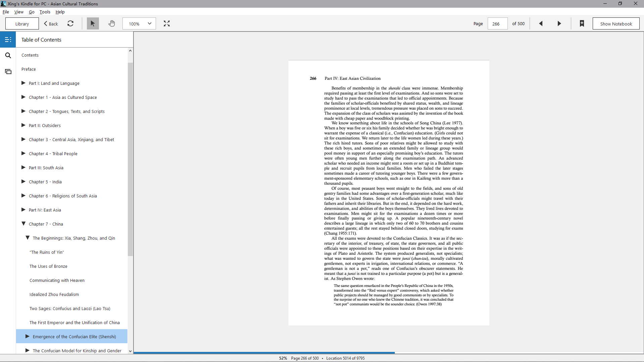Return to the Library
Screen dimensions: 644x362
click(x=22, y=24)
